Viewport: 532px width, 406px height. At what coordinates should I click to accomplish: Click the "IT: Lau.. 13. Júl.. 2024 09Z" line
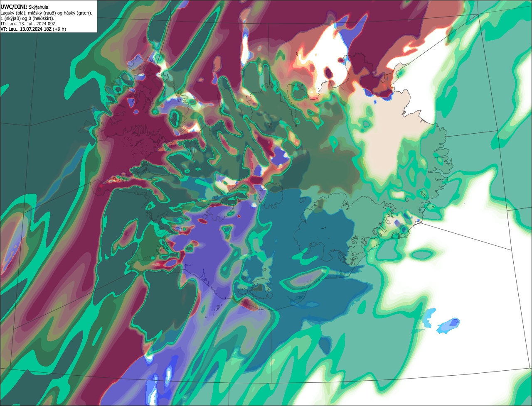(28, 24)
